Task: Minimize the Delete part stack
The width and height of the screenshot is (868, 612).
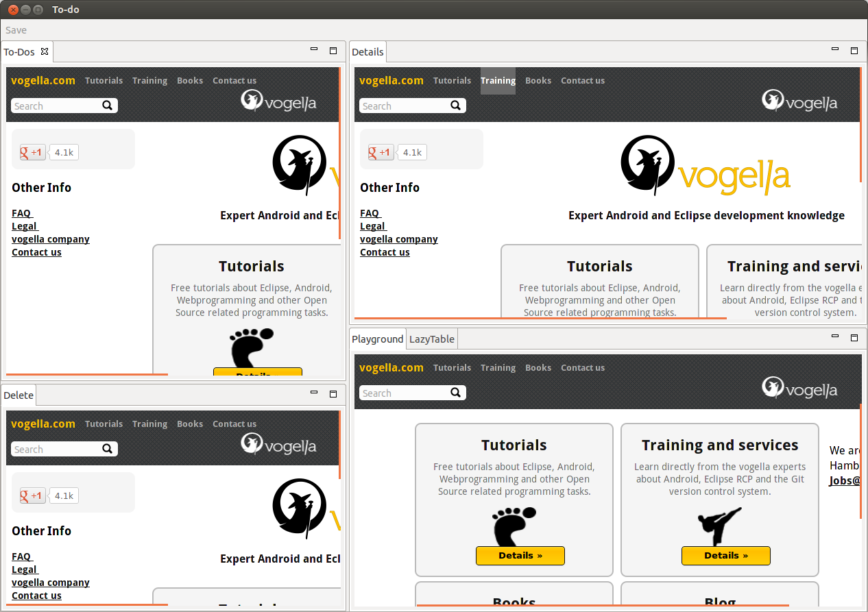Action: (x=314, y=393)
